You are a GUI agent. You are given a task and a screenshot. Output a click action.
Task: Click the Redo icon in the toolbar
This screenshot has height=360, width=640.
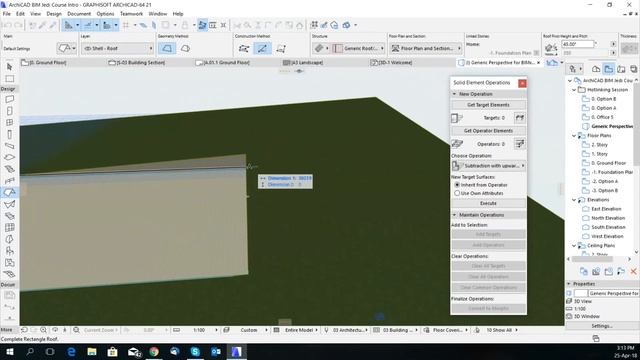pos(18,25)
